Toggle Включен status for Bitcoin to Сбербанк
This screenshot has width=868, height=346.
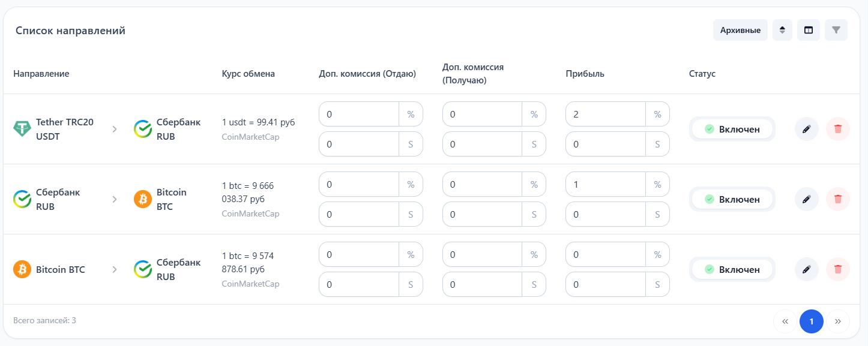732,269
